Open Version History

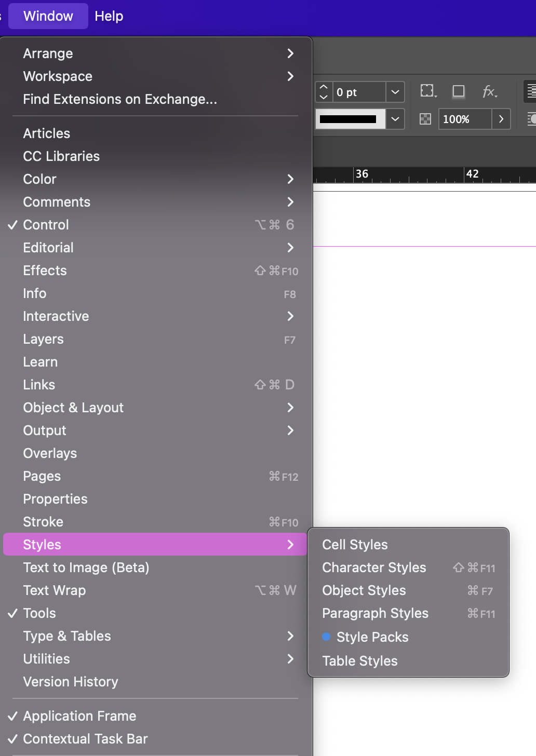pos(156,682)
